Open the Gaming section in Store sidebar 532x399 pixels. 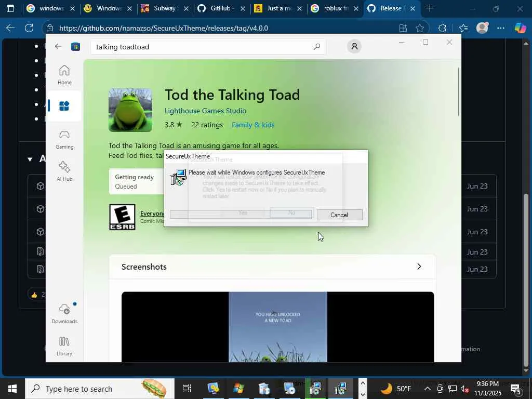(x=64, y=139)
